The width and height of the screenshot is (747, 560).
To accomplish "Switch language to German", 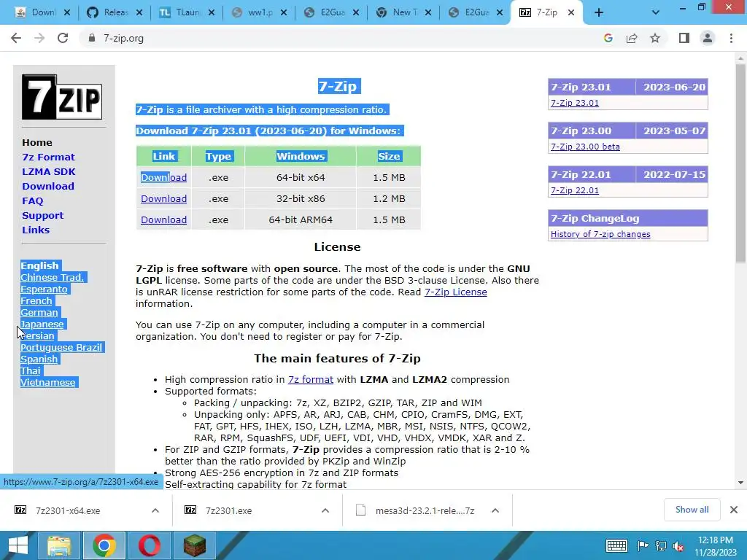I will point(39,312).
